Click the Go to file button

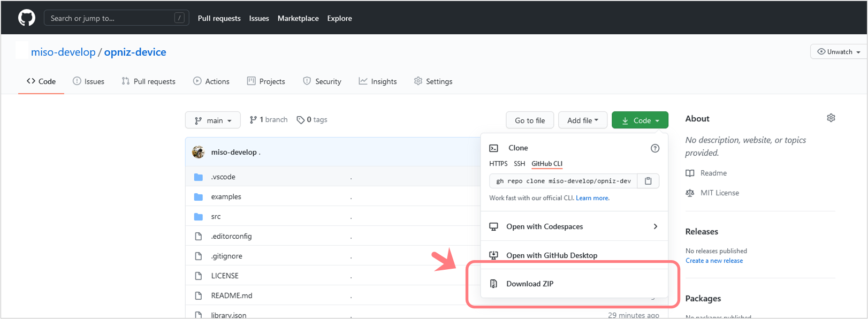pos(530,120)
